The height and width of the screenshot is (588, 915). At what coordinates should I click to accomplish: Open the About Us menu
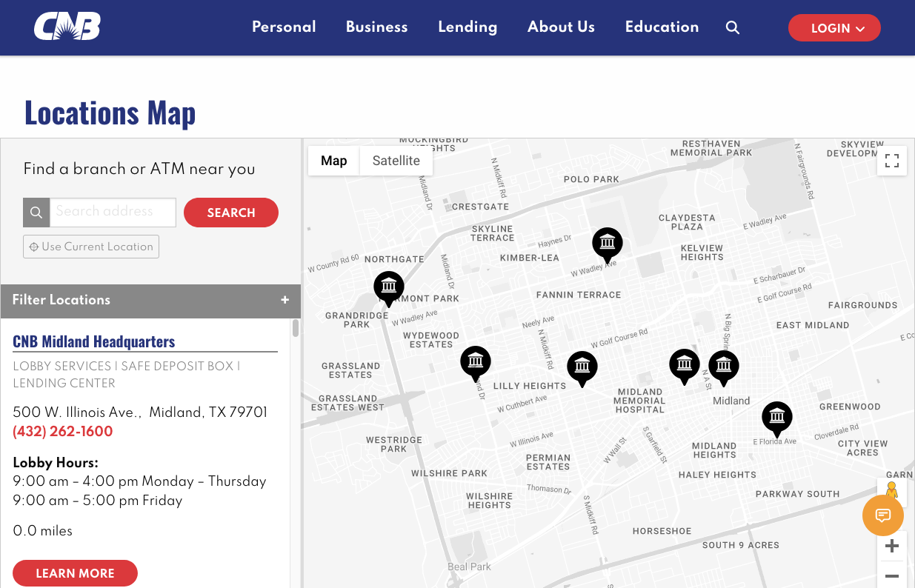561,27
